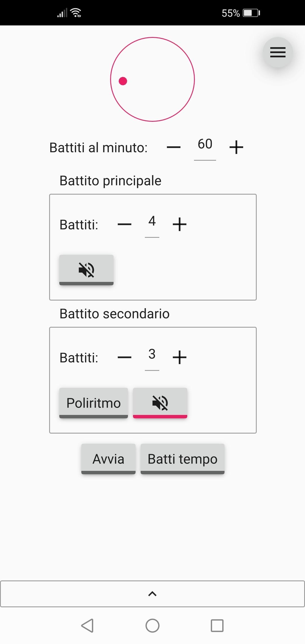Edit Battito secondario beats number field
305x644 pixels.
(152, 354)
